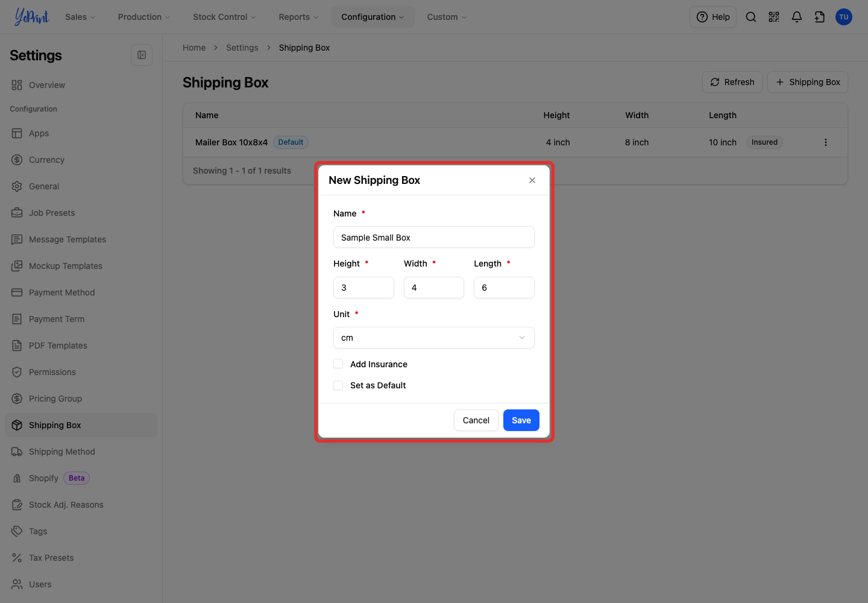868x603 pixels.
Task: Open Payment Method settings
Action: 81,292
